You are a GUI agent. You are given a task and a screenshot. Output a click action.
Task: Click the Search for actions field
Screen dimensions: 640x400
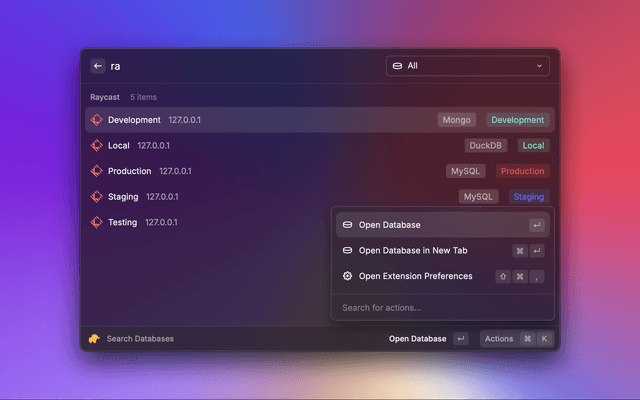coord(442,307)
